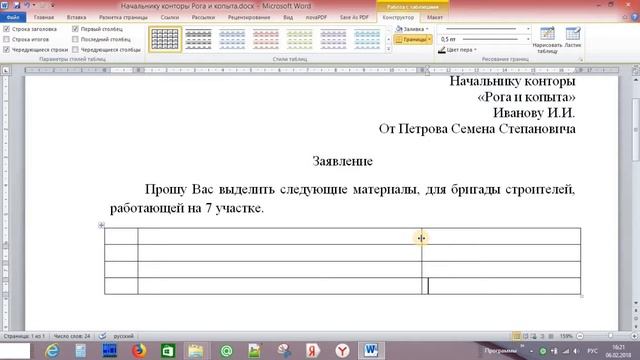Open Internet Explorer from the taskbar
Image resolution: width=640 pixels, height=360 pixels.
pos(52,351)
